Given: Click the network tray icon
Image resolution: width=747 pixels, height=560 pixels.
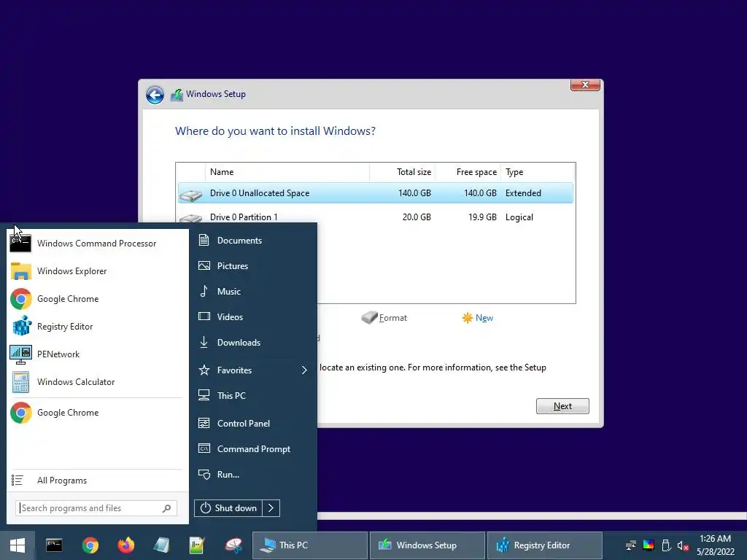Looking at the screenshot, I should coord(631,545).
